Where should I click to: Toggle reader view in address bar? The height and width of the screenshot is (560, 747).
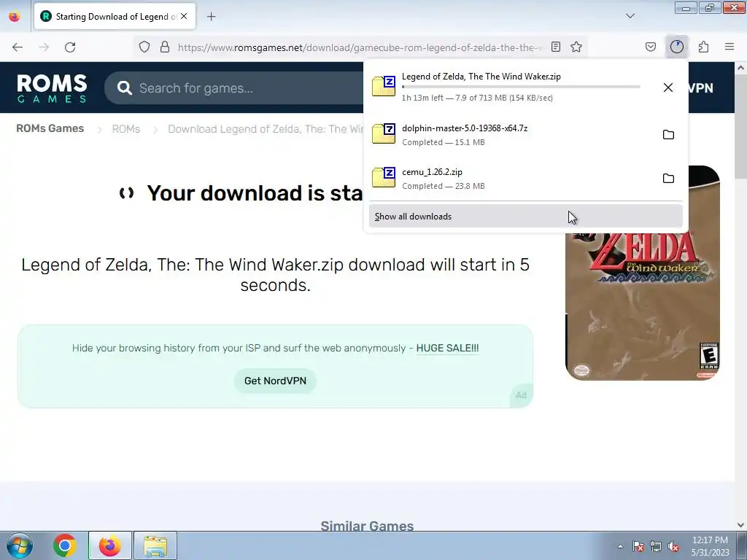click(x=555, y=47)
